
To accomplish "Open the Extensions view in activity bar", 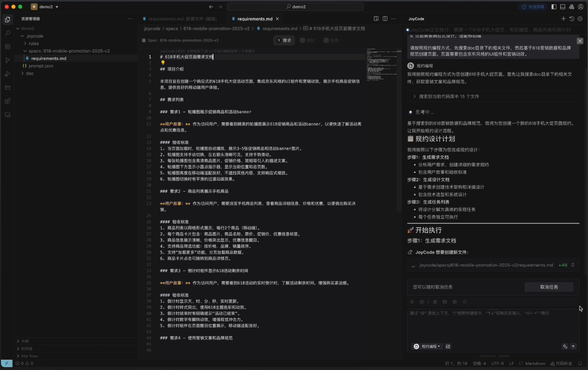I will [7, 101].
